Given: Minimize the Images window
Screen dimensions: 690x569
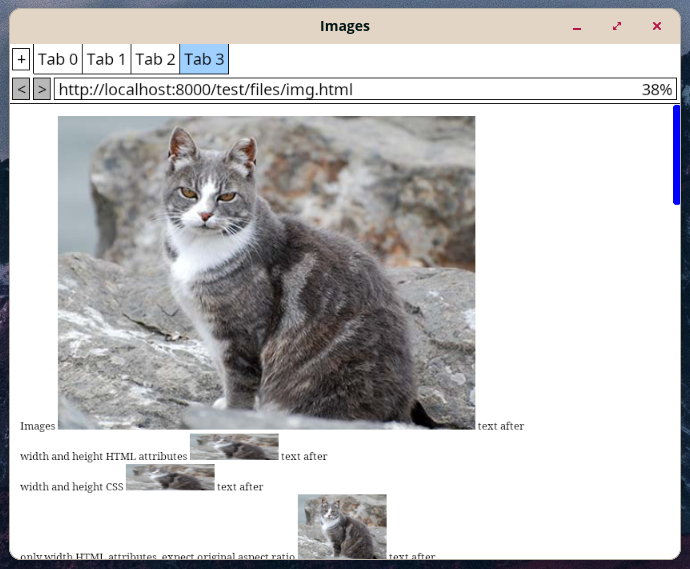Looking at the screenshot, I should point(577,26).
